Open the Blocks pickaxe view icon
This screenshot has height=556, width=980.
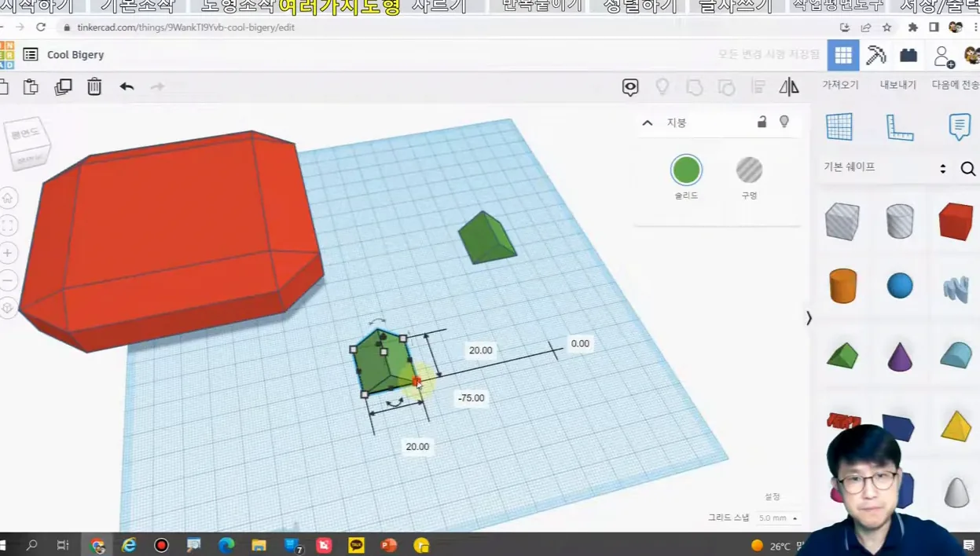click(876, 55)
